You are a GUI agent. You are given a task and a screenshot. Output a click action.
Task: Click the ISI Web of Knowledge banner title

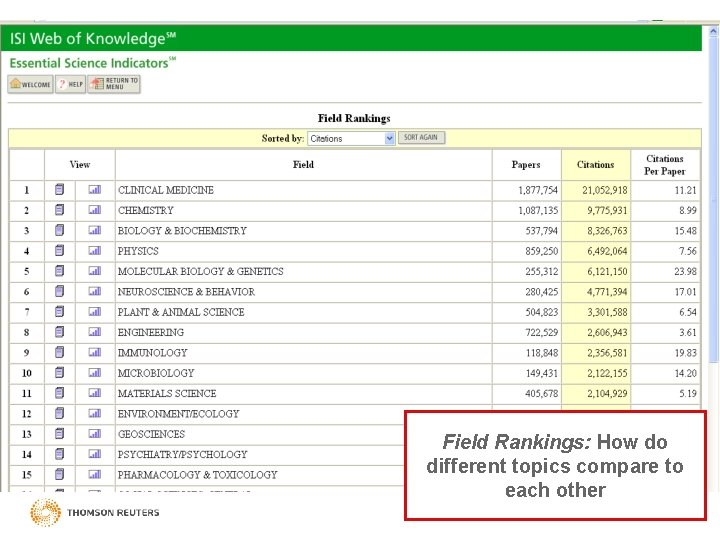pyautogui.click(x=93, y=38)
